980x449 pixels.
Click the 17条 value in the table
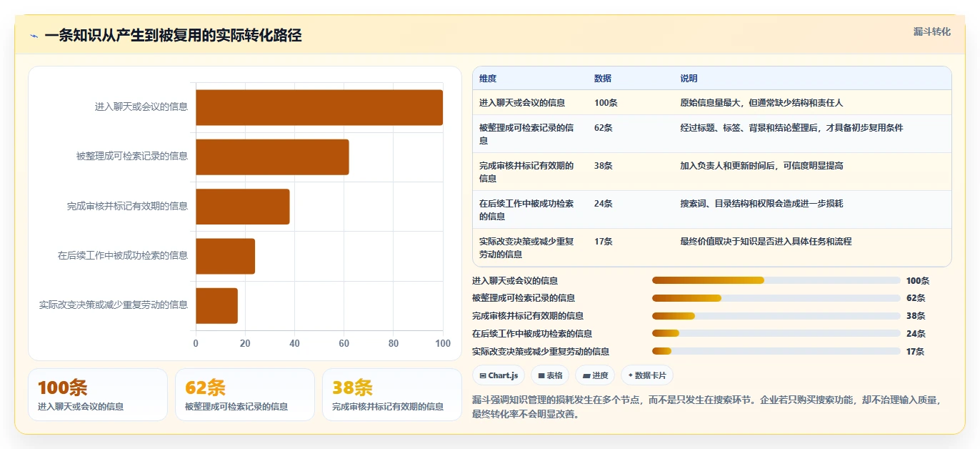click(x=604, y=242)
